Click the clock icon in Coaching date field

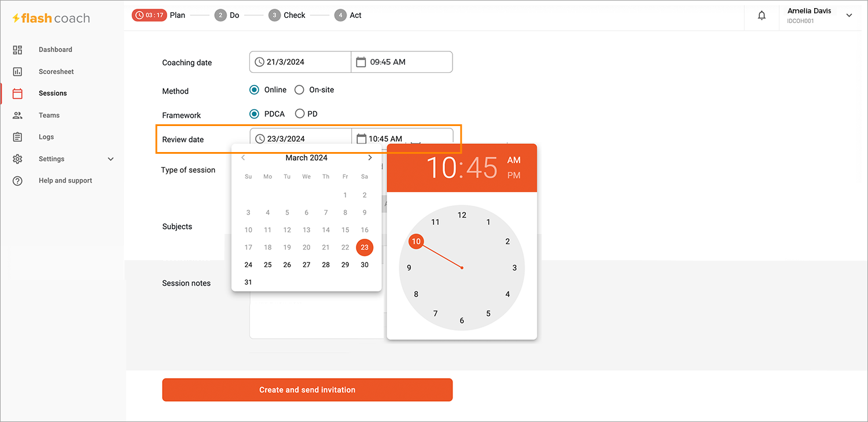coord(260,62)
